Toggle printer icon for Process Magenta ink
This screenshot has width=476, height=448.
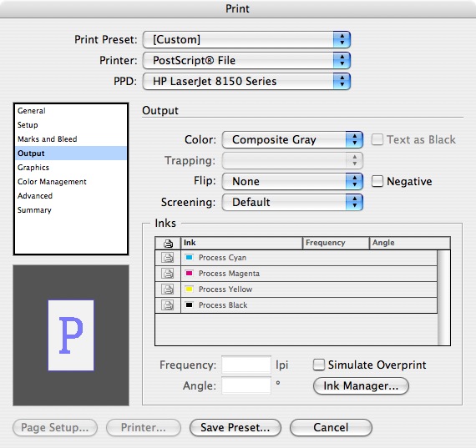click(x=168, y=274)
